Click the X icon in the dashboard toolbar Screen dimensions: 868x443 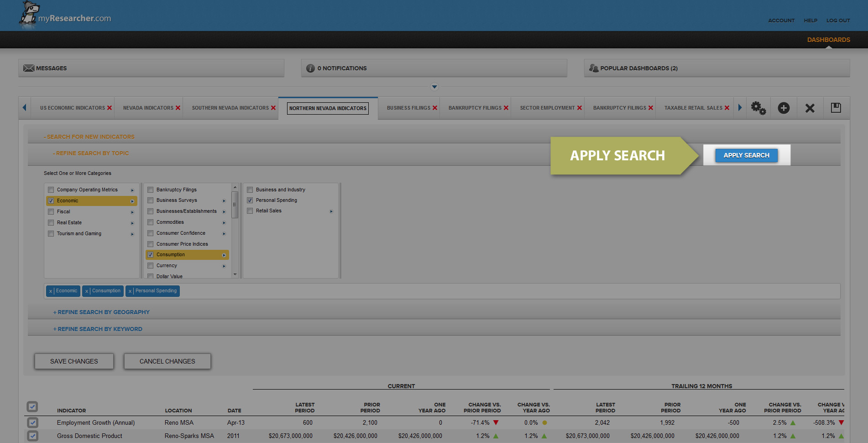click(x=810, y=108)
